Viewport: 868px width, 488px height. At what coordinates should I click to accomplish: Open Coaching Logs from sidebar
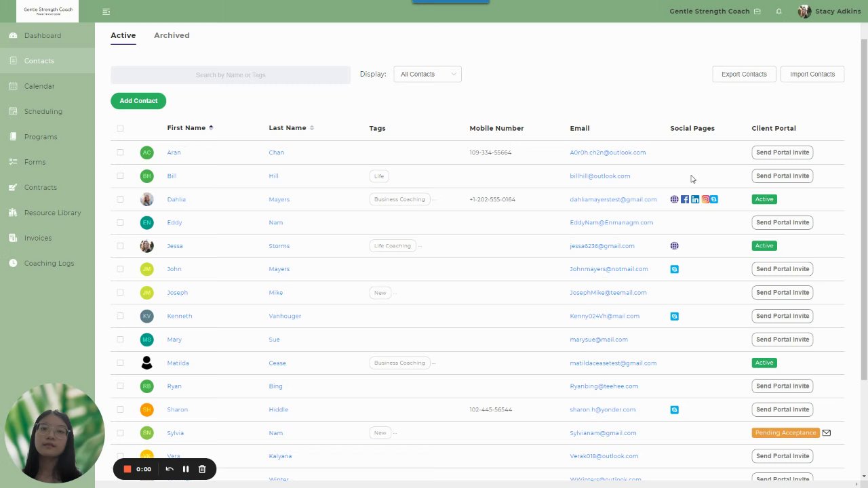pos(50,263)
